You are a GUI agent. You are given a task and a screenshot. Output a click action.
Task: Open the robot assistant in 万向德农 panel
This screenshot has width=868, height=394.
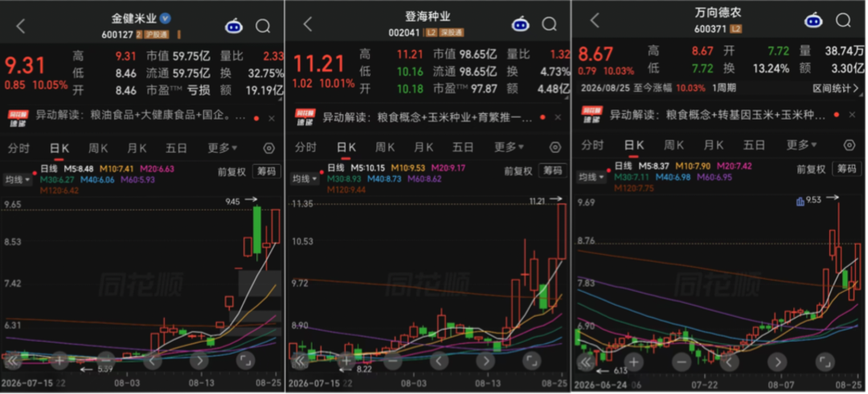tap(813, 20)
